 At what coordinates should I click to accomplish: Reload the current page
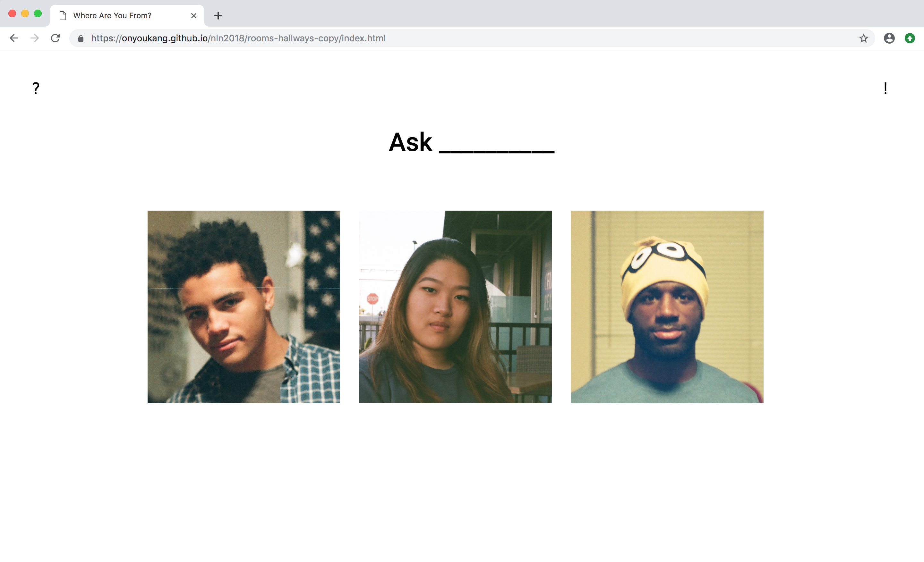pyautogui.click(x=56, y=38)
